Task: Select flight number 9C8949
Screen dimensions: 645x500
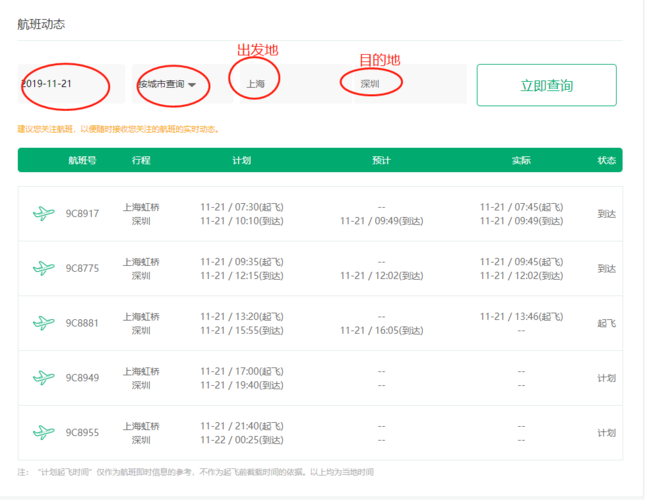Action: (x=82, y=378)
